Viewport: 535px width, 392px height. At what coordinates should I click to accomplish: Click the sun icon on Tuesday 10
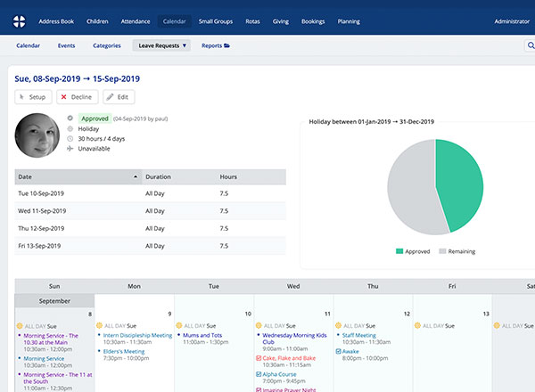[179, 325]
